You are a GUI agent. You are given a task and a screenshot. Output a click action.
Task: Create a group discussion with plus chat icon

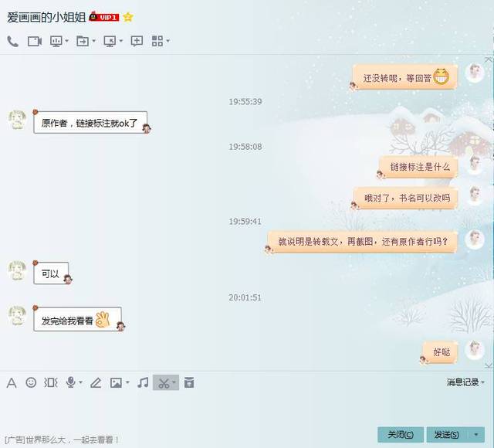[137, 41]
